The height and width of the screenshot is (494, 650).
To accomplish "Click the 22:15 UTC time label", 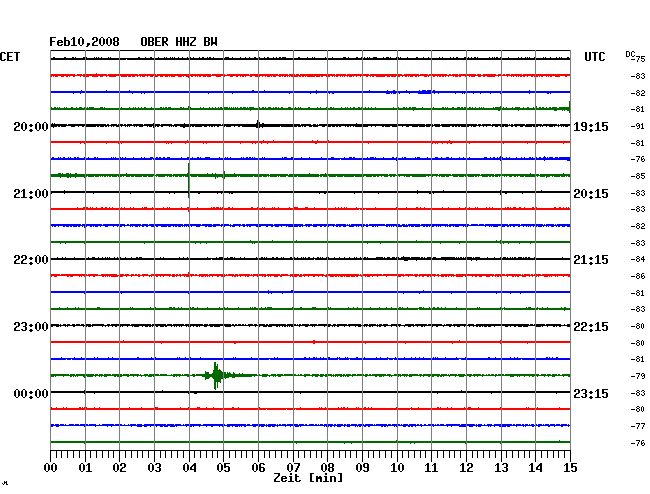I will coord(591,327).
